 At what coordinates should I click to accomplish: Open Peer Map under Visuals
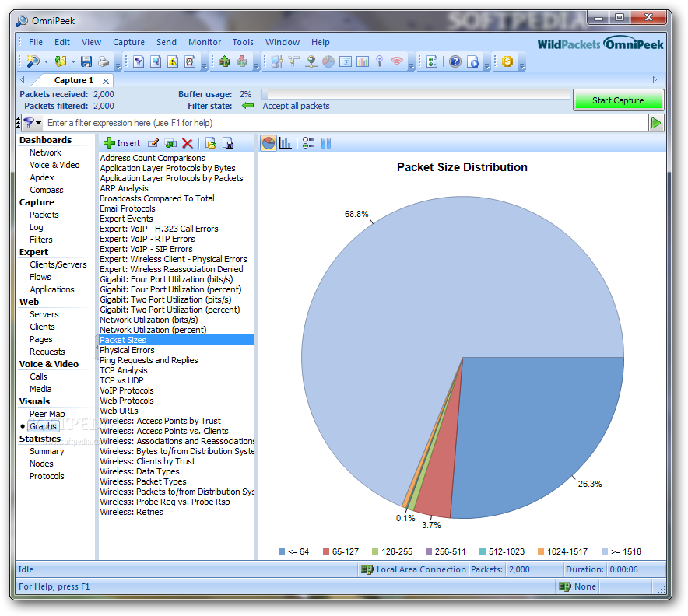pos(47,414)
